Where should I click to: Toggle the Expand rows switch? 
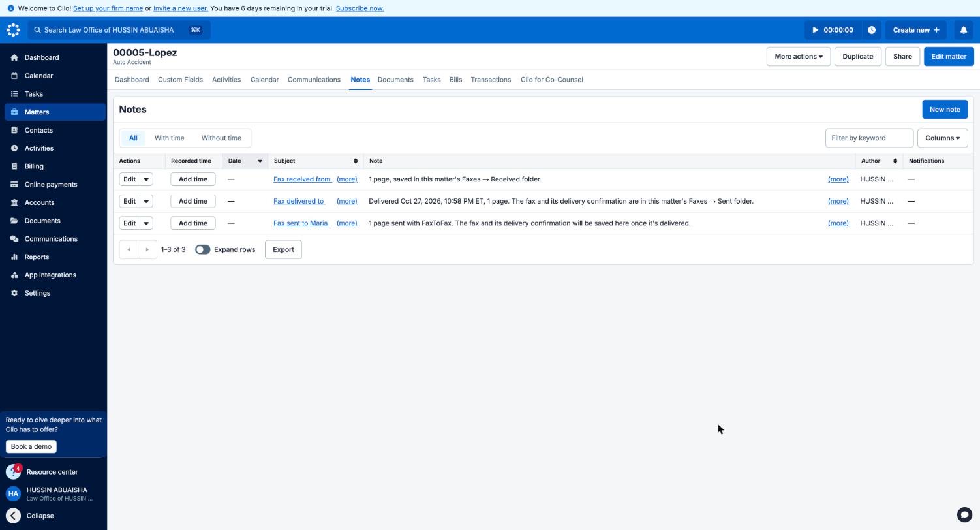(x=202, y=249)
